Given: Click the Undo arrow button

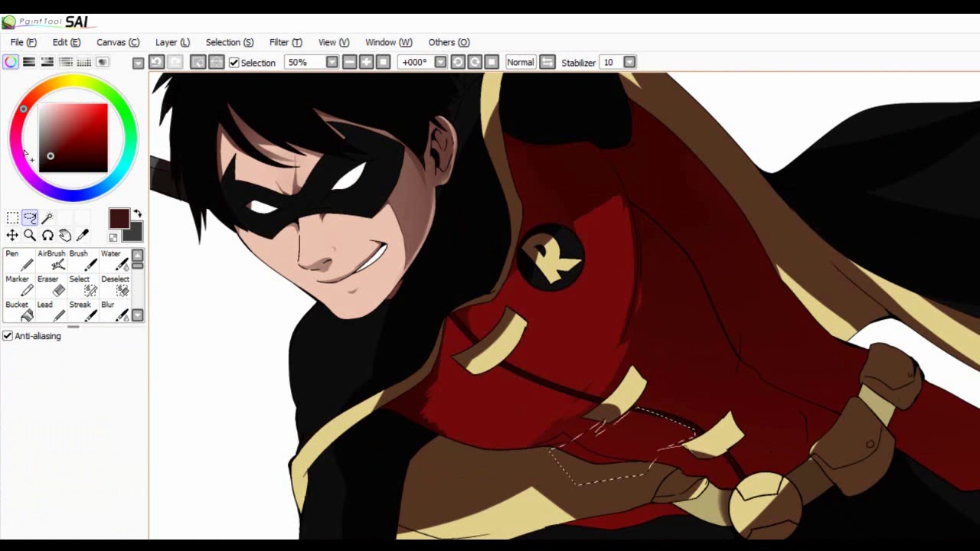Looking at the screenshot, I should click(x=156, y=62).
